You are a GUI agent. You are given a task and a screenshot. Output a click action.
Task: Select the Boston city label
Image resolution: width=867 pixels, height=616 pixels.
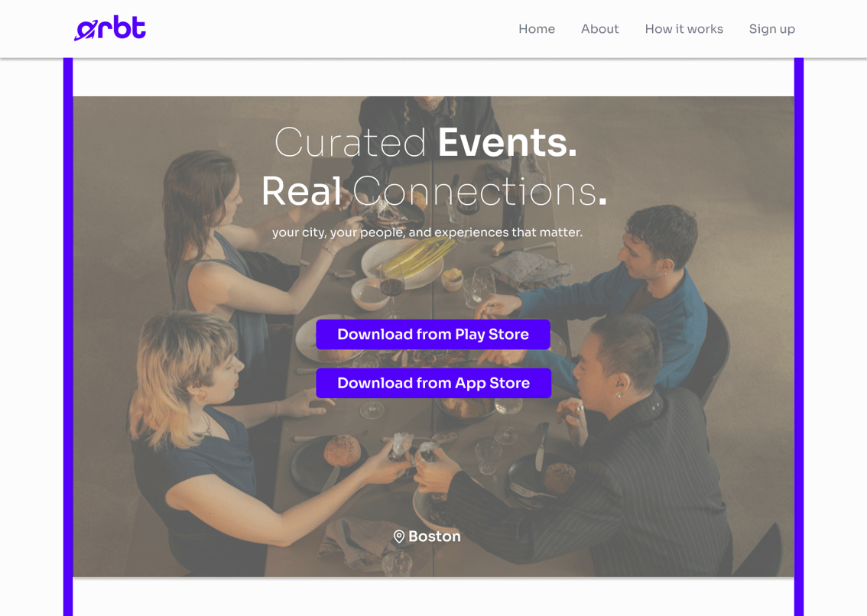tap(434, 537)
